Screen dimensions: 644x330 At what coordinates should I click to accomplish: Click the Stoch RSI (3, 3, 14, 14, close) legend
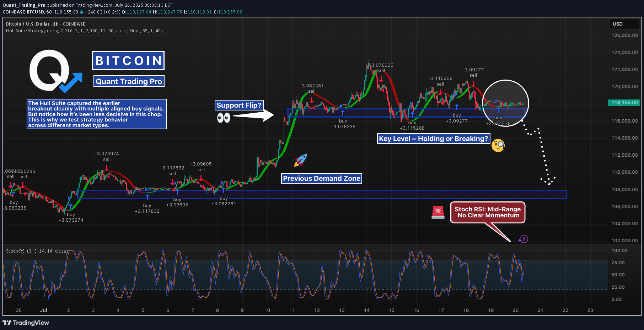(37, 251)
